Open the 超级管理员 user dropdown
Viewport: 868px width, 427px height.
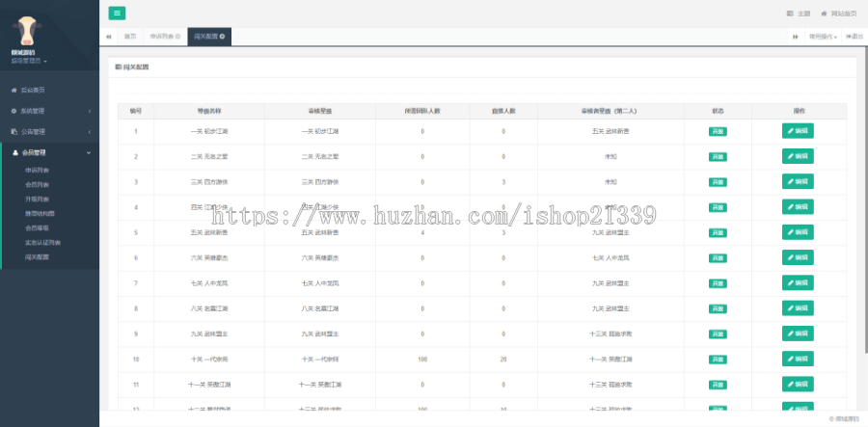(29, 61)
